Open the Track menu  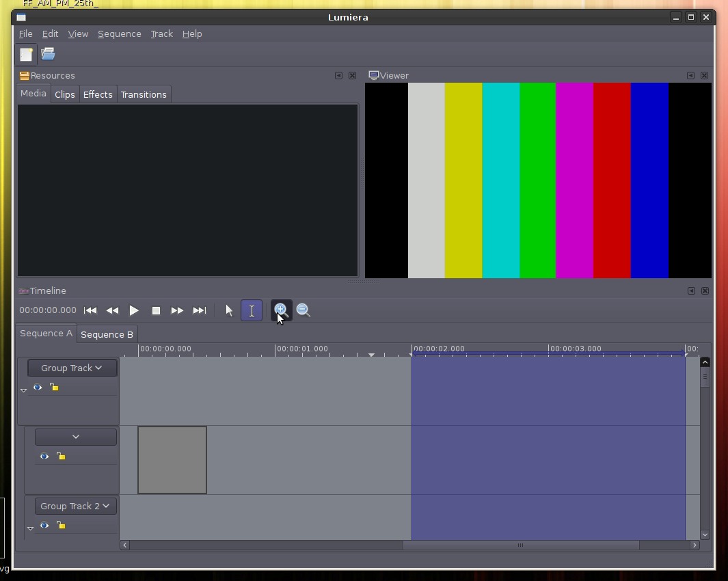coord(161,33)
